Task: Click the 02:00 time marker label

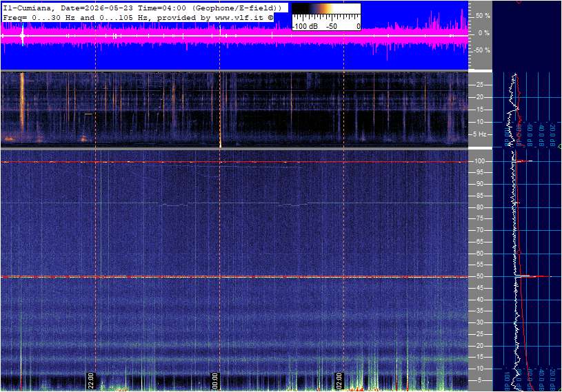Action: coord(339,380)
